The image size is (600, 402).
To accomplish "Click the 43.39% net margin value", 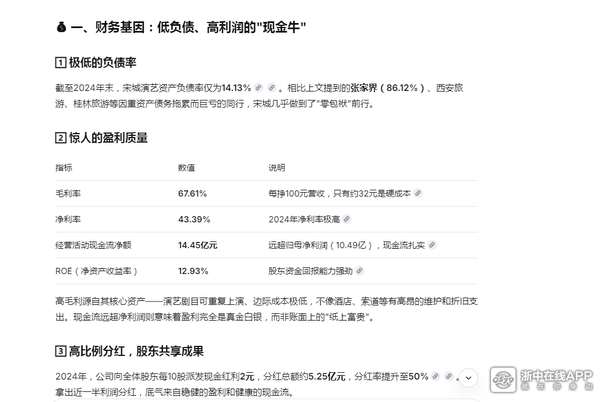I will coord(193,218).
